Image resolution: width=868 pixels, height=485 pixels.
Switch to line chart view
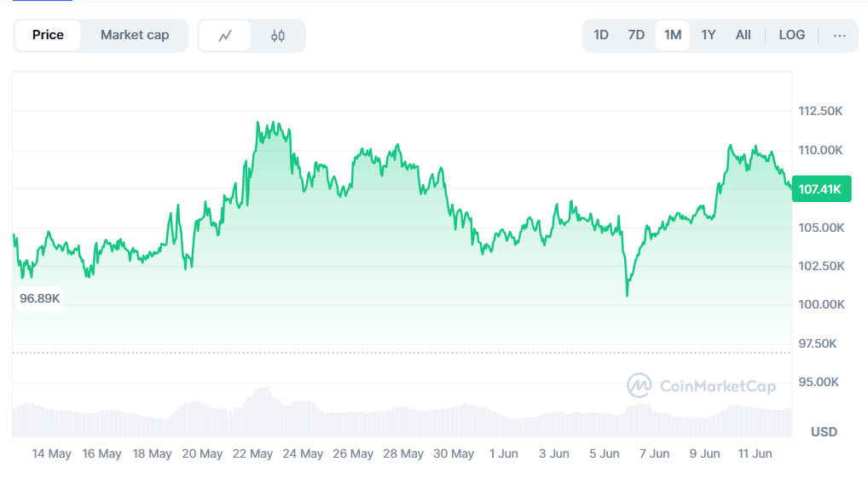(225, 36)
